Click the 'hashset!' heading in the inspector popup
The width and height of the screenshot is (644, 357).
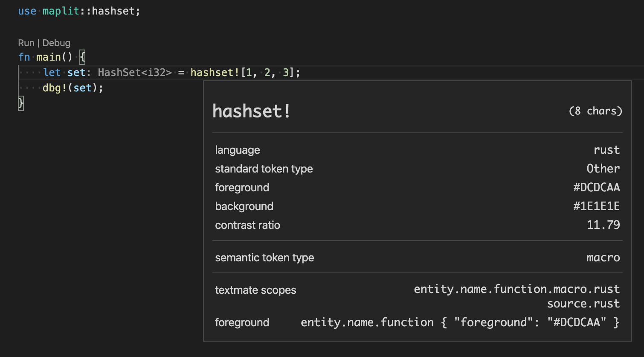[x=252, y=111]
